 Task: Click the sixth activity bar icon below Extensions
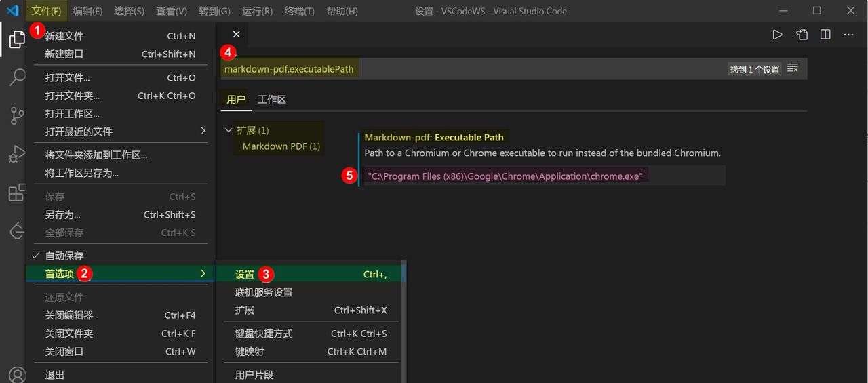[x=16, y=232]
